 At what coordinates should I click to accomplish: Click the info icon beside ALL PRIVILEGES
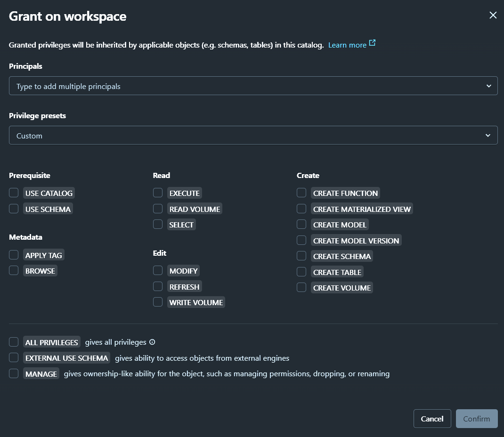(x=152, y=342)
